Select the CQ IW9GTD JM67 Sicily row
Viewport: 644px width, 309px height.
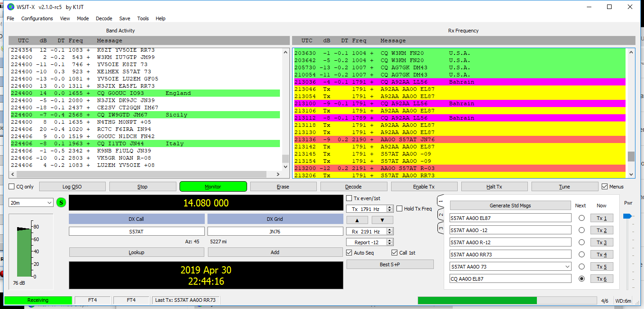click(145, 115)
